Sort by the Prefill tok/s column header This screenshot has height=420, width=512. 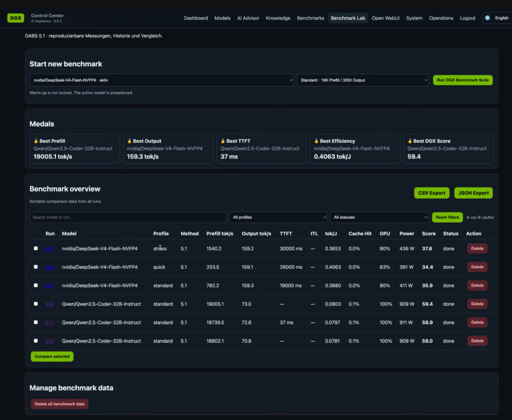click(x=220, y=233)
